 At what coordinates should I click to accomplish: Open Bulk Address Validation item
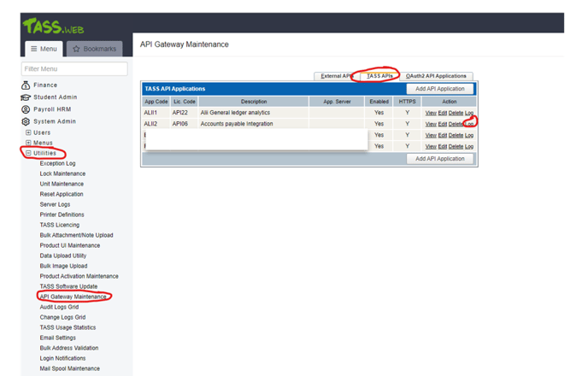69,348
